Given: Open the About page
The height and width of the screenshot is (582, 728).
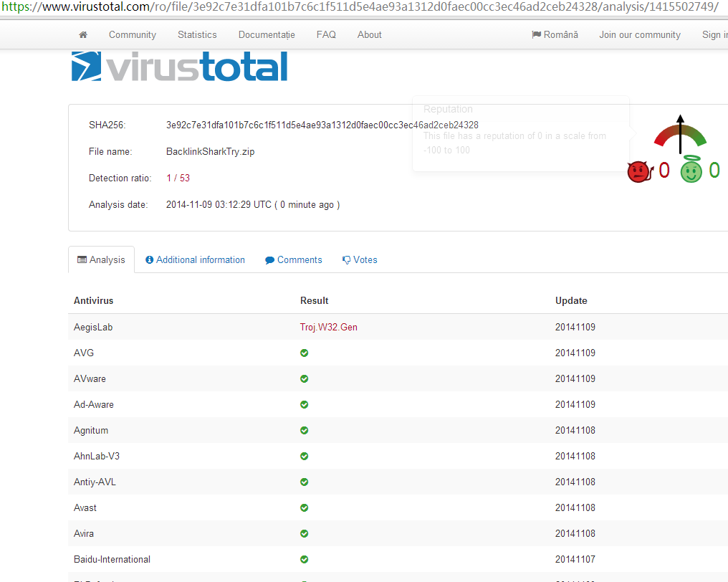Looking at the screenshot, I should click(x=369, y=35).
